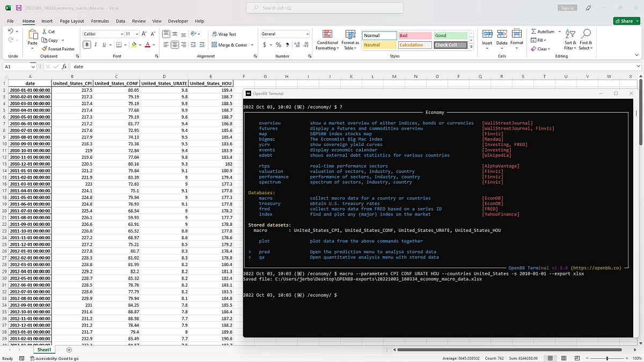Toggle Align Left for cells
The width and height of the screenshot is (644, 362).
point(166,45)
